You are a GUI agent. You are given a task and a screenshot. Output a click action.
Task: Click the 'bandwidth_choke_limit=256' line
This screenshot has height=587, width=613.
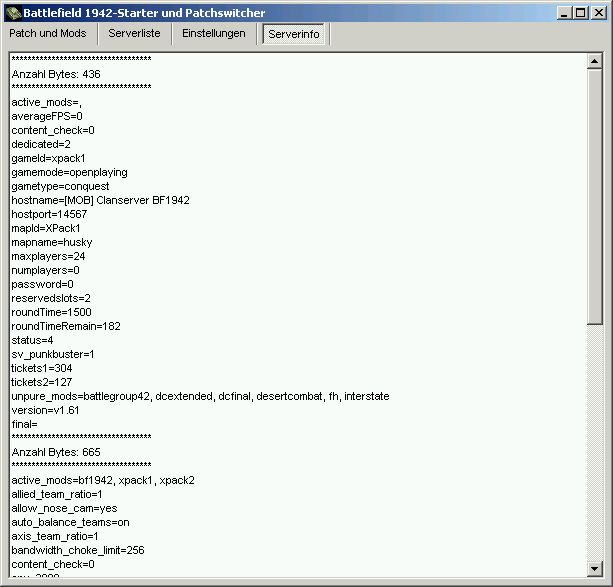pos(78,550)
